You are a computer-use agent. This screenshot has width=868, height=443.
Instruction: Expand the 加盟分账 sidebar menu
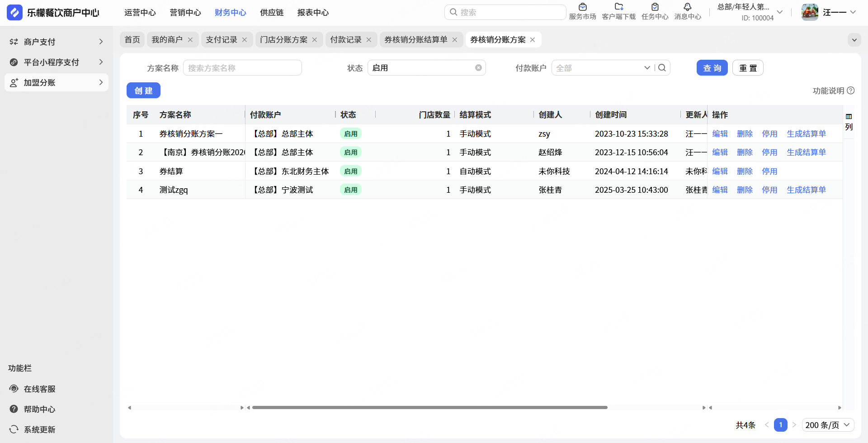[101, 82]
